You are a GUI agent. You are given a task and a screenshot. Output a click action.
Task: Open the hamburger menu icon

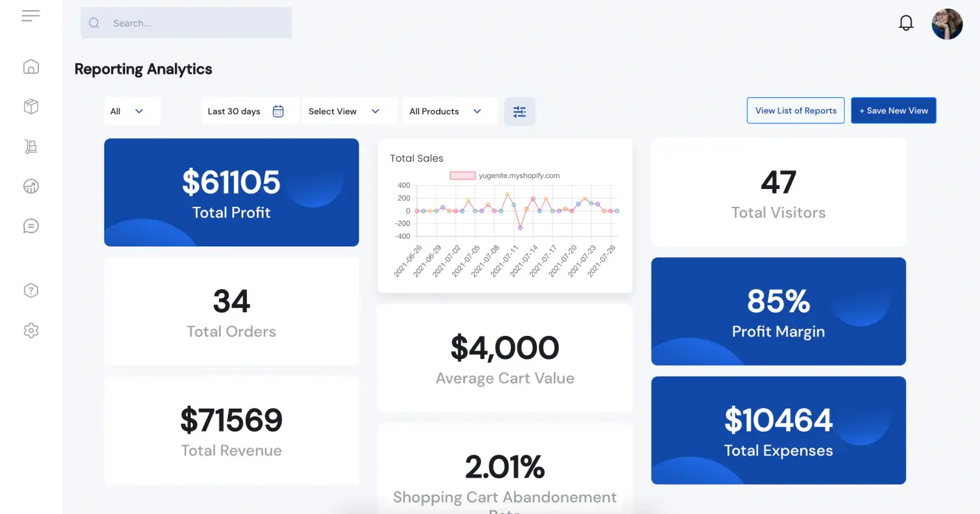(x=31, y=16)
